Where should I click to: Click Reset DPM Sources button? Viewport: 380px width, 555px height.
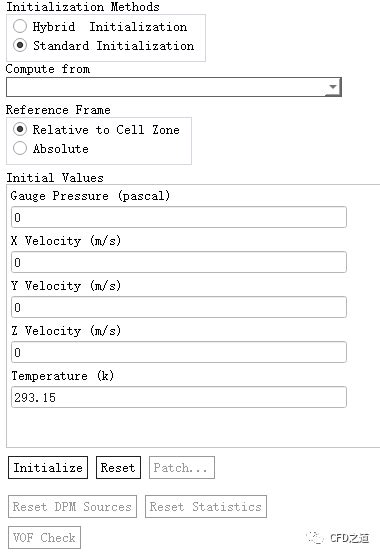pos(72,507)
